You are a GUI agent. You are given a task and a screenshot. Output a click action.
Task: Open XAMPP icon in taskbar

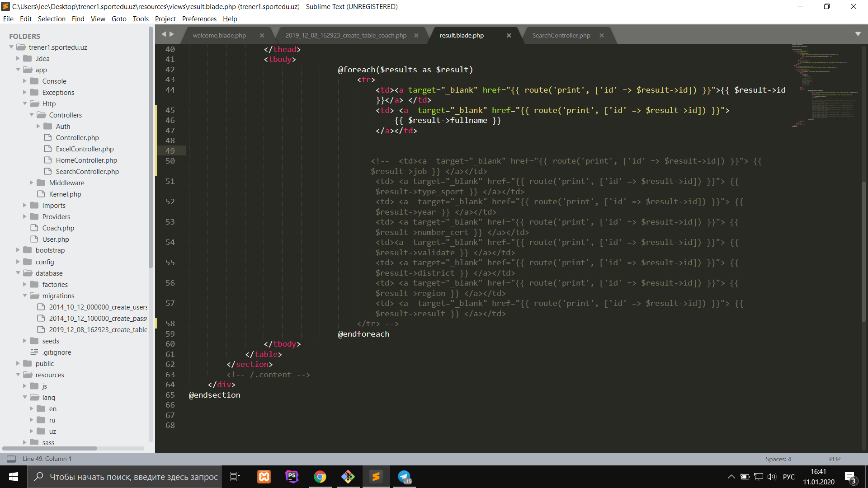click(264, 477)
